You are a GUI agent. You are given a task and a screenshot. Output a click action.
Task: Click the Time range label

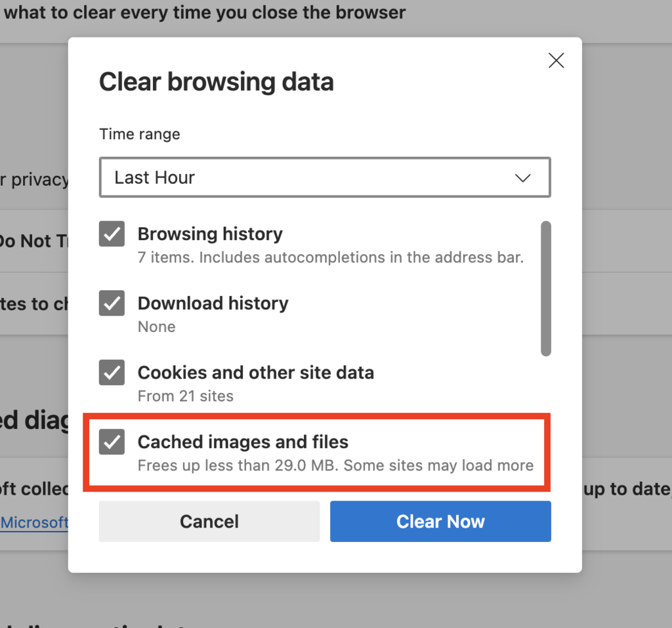(139, 134)
